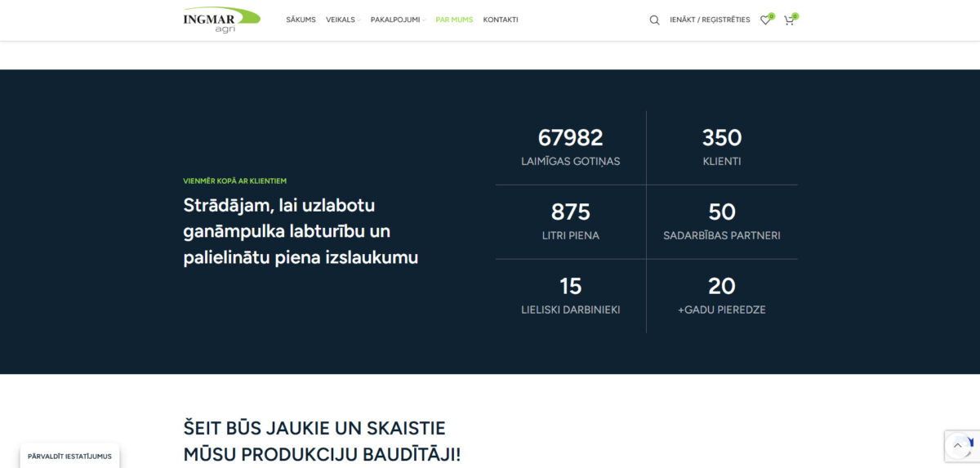Click the Šeit būs jaukie heading
The width and height of the screenshot is (980, 468).
pyautogui.click(x=322, y=441)
